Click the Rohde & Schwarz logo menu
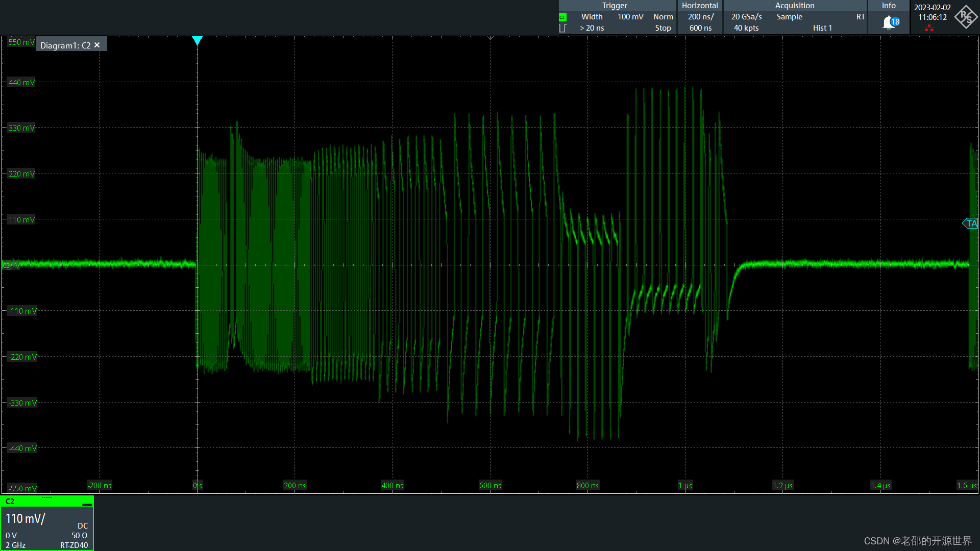980x551 pixels. tap(966, 17)
